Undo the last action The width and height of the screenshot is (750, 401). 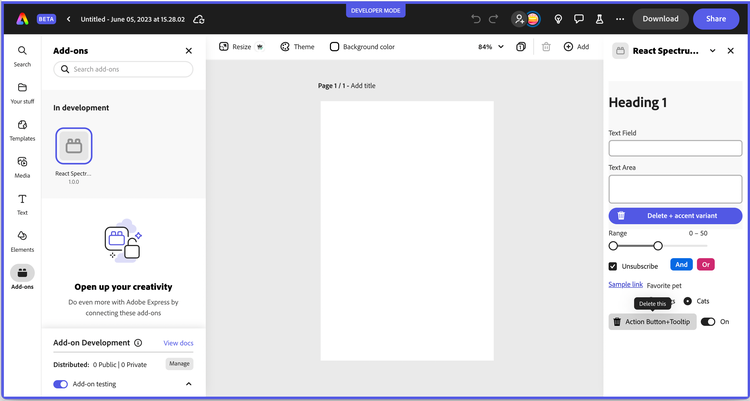click(475, 19)
